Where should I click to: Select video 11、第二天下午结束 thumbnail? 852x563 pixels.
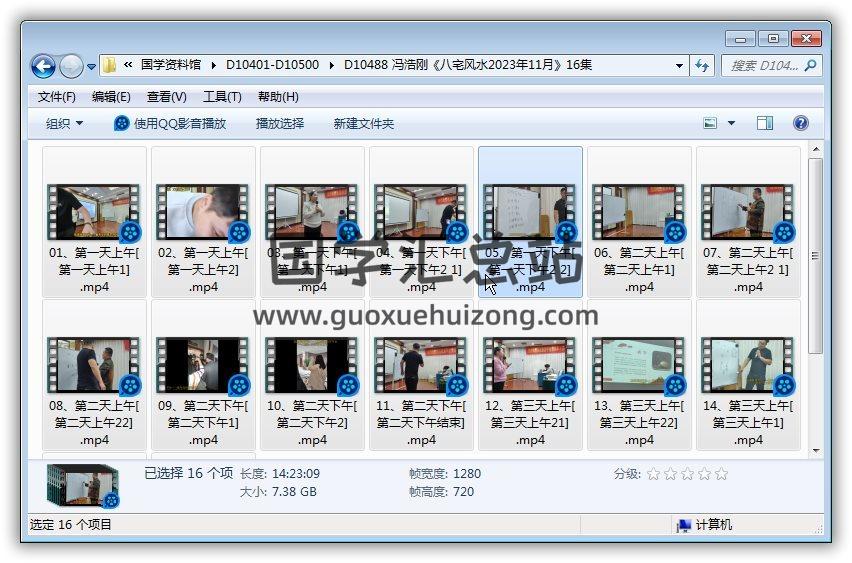point(421,365)
